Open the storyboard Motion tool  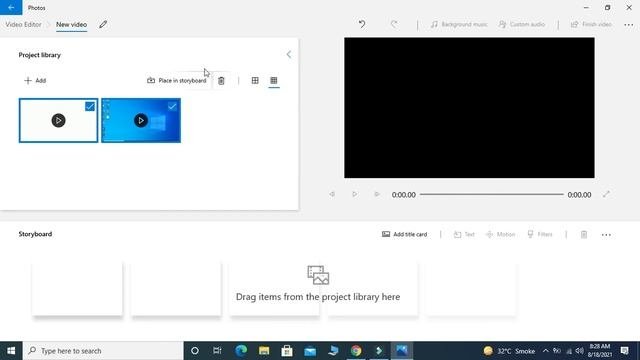500,234
